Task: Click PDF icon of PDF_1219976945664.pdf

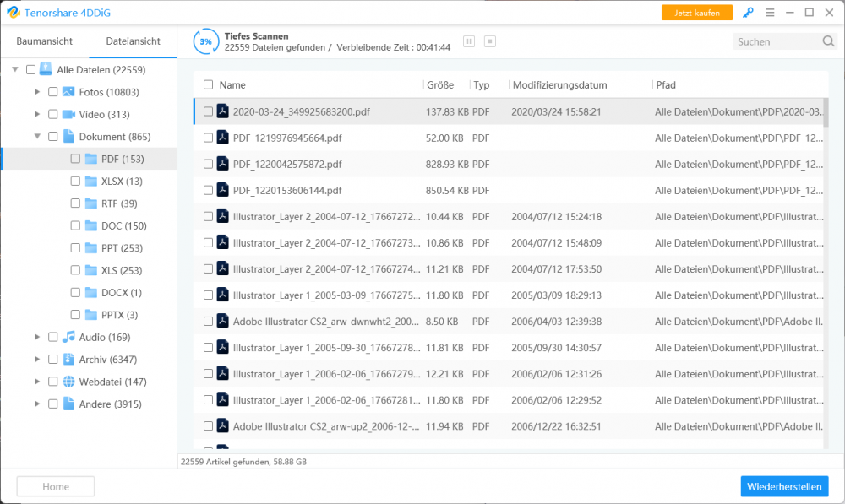Action: coord(222,138)
